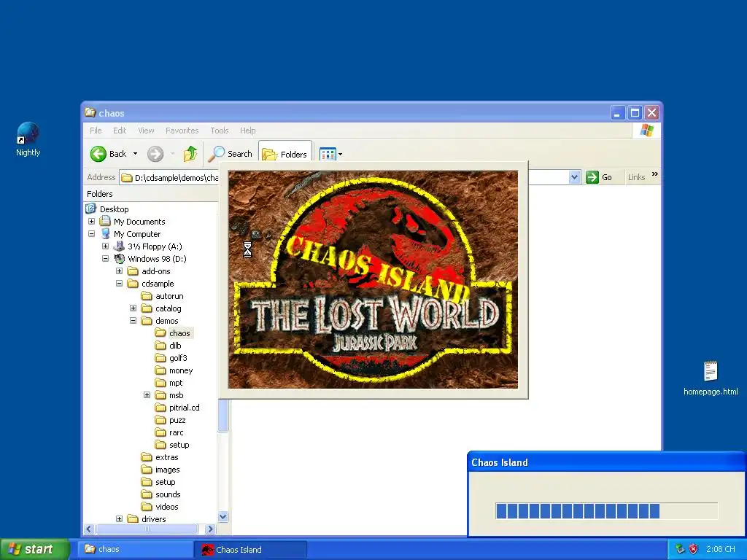
Task: Click the green Back arrow icon
Action: pyautogui.click(x=98, y=154)
